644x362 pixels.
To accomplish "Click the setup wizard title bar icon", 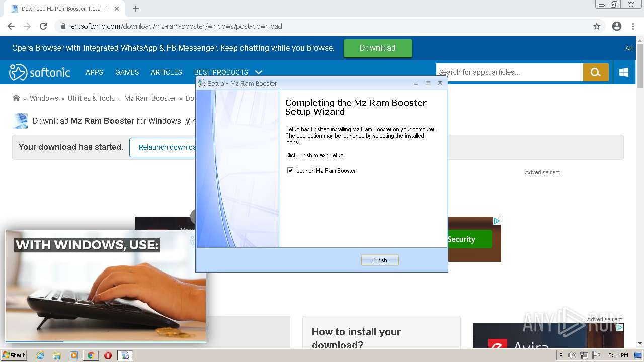I will click(x=202, y=83).
